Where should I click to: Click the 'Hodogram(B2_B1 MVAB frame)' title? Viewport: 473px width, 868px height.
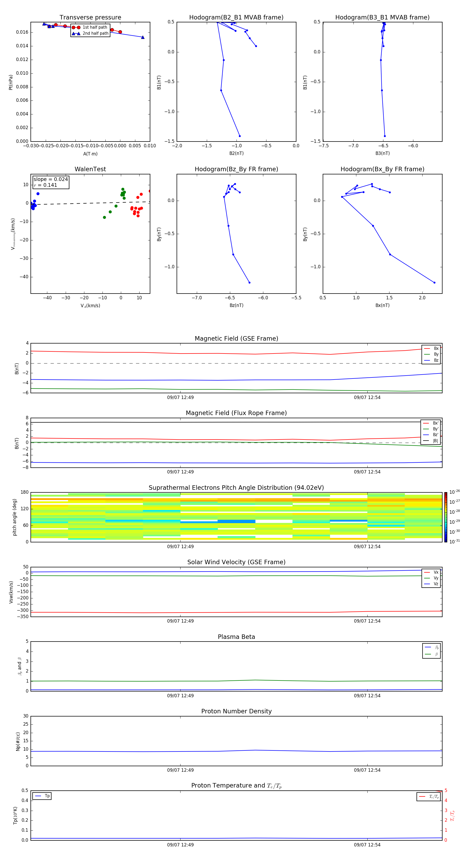(236, 18)
